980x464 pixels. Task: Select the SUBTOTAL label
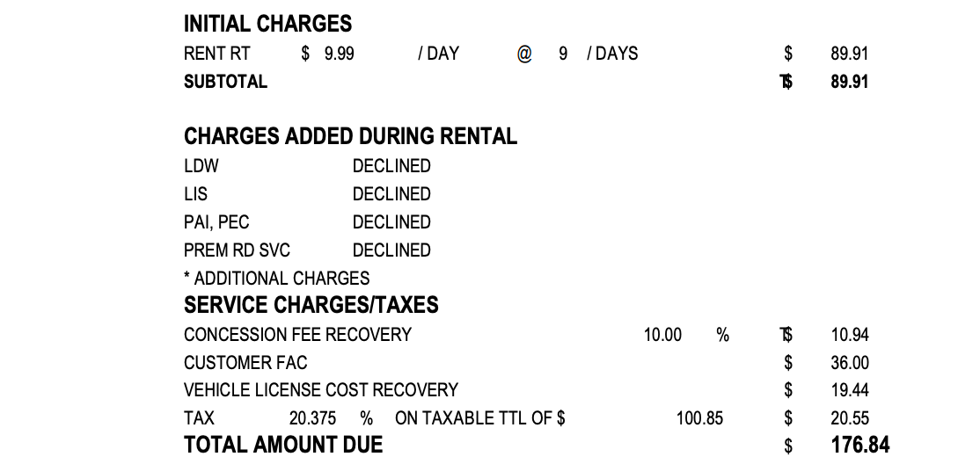tap(225, 82)
